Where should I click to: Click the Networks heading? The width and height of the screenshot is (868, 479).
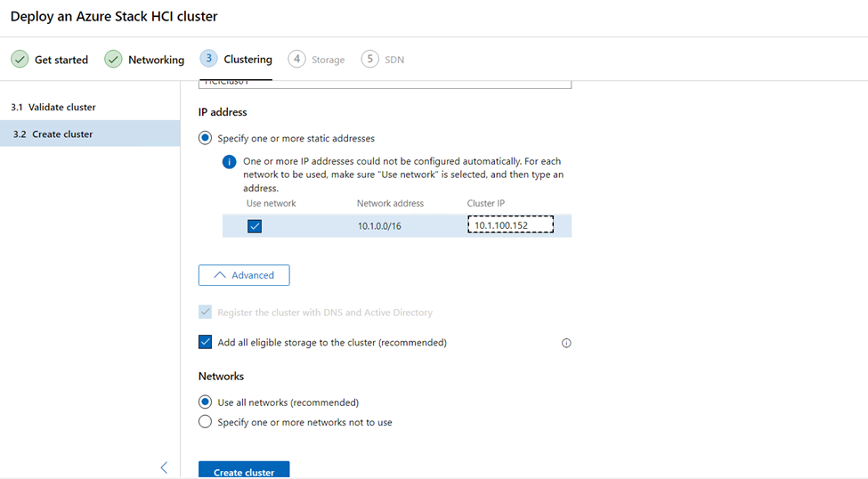[x=221, y=376]
